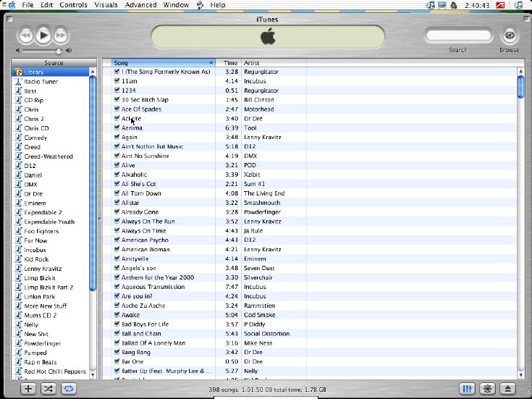Max volume using loud speaker icon

(69, 51)
